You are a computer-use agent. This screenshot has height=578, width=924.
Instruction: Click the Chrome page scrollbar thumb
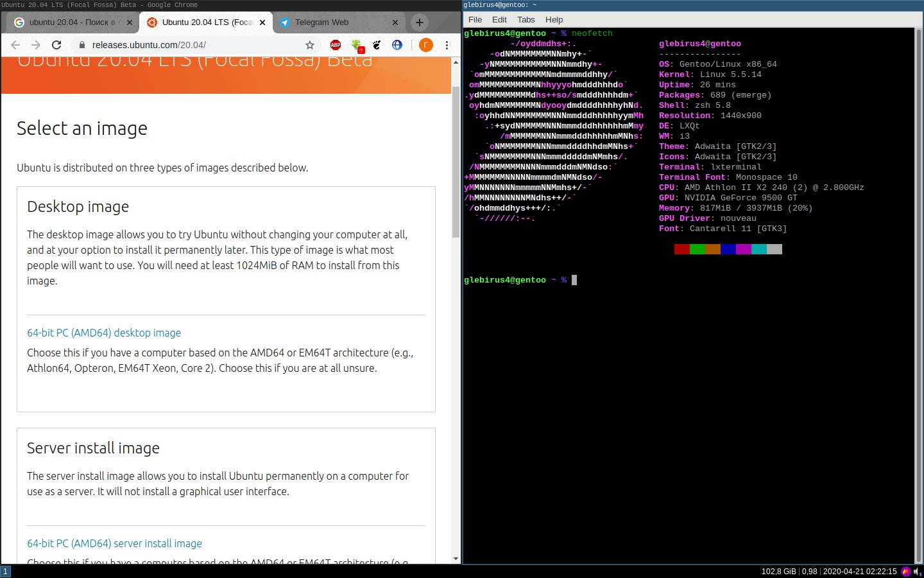[x=456, y=162]
